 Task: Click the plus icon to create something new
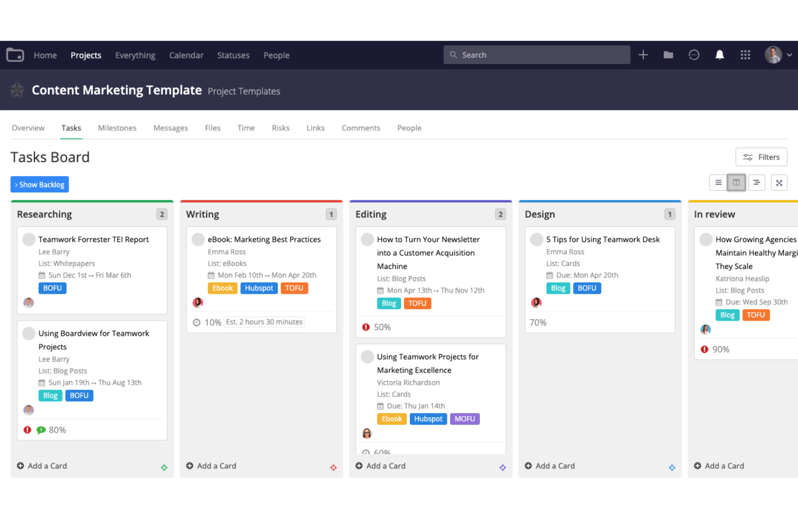[x=643, y=54]
